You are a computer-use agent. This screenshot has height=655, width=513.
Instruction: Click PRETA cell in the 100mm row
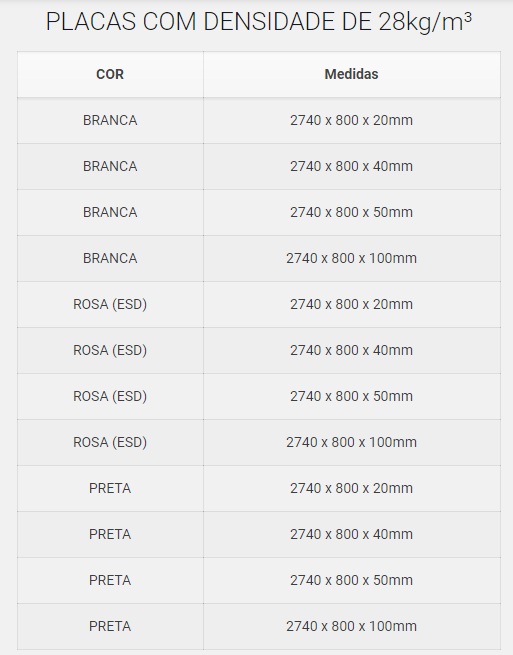pyautogui.click(x=110, y=626)
